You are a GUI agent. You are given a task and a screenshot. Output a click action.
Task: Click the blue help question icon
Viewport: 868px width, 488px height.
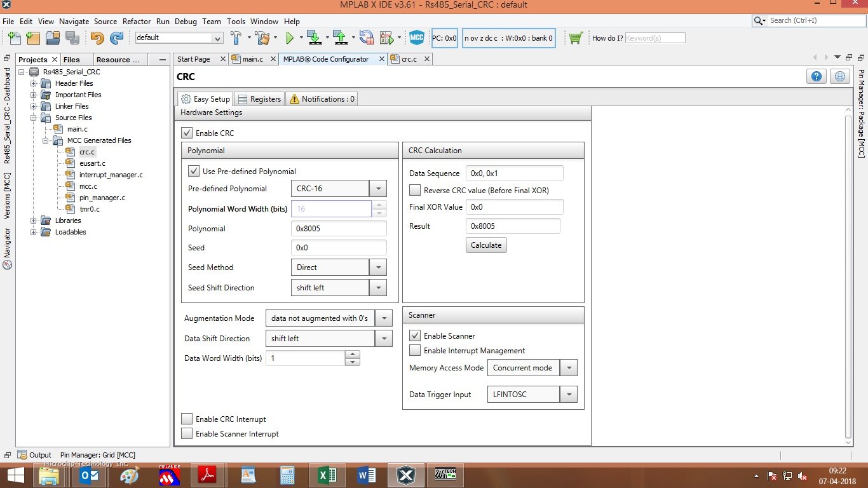[x=817, y=76]
